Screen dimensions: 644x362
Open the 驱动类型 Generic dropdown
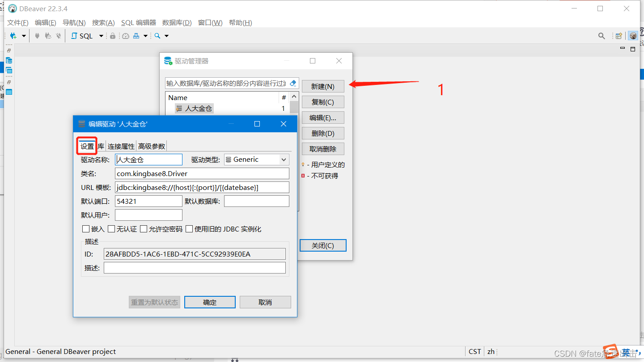pos(256,160)
